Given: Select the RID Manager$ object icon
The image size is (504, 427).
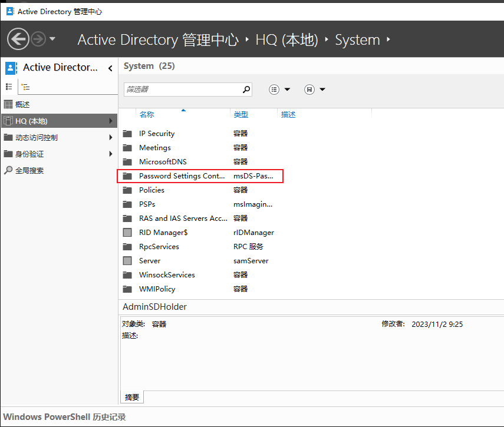Looking at the screenshot, I should (127, 233).
